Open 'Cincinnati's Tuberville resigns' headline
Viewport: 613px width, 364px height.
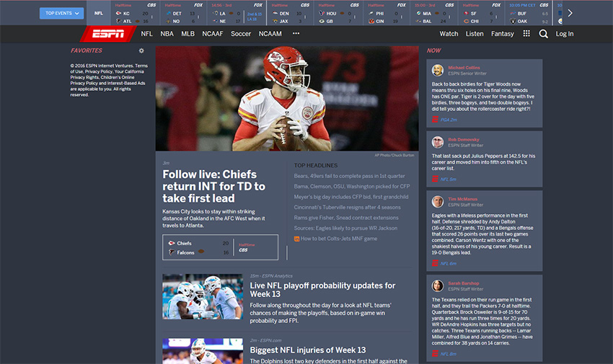click(x=347, y=208)
